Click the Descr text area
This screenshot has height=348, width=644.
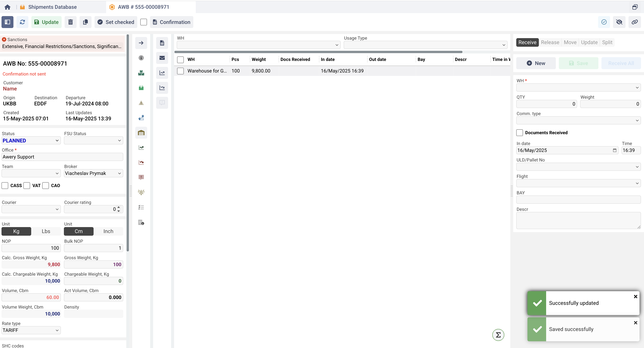578,220
